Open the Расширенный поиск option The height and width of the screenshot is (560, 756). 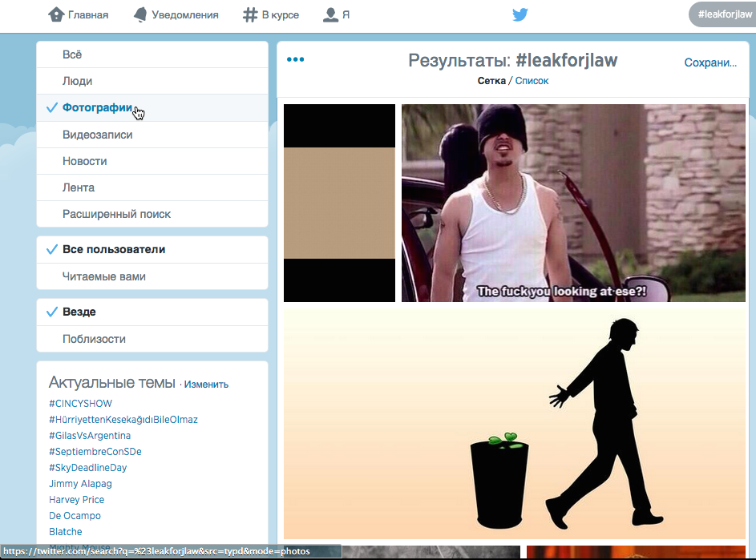(117, 214)
